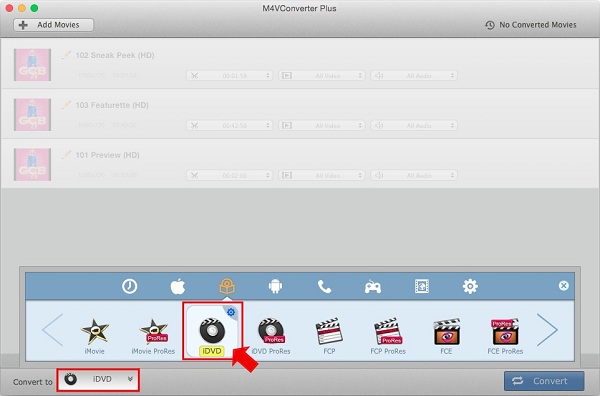
Task: Choose the iMovie output profile
Action: (95, 336)
